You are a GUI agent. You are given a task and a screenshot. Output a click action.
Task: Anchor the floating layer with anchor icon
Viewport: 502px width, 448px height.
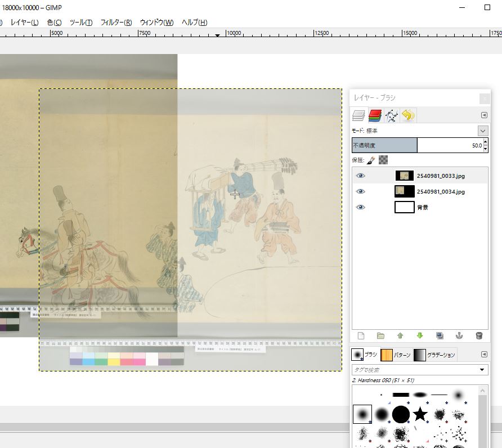[x=459, y=335]
